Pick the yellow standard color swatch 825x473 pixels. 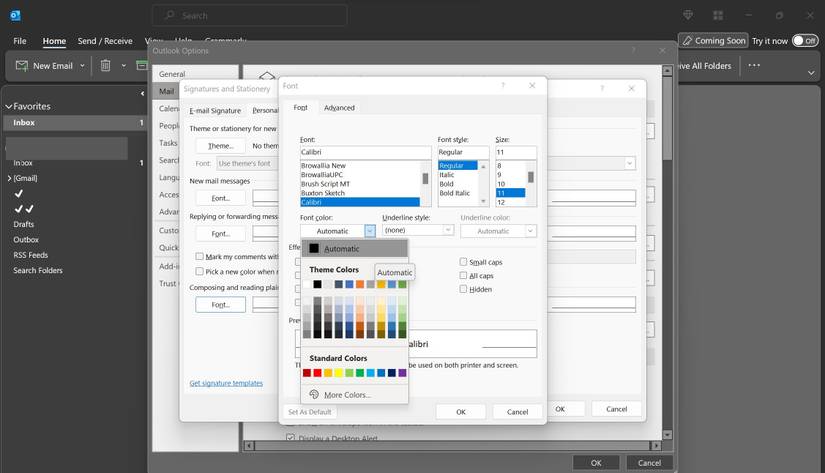[x=338, y=373]
